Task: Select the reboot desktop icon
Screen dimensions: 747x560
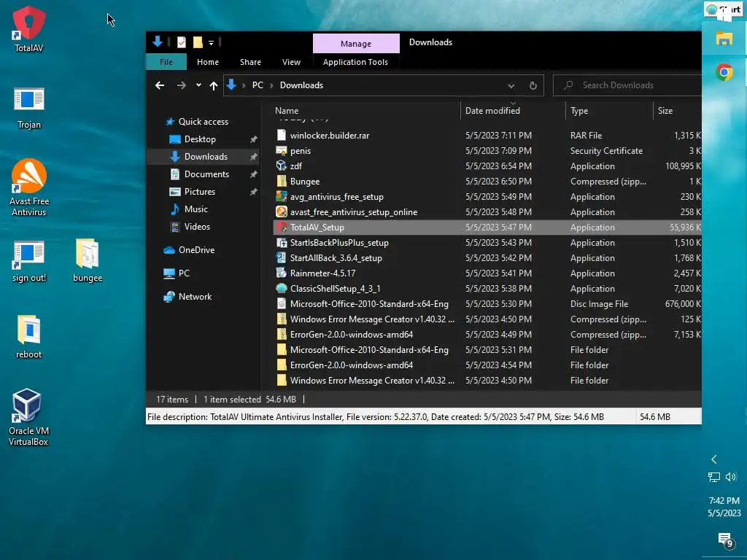Action: coord(29,337)
